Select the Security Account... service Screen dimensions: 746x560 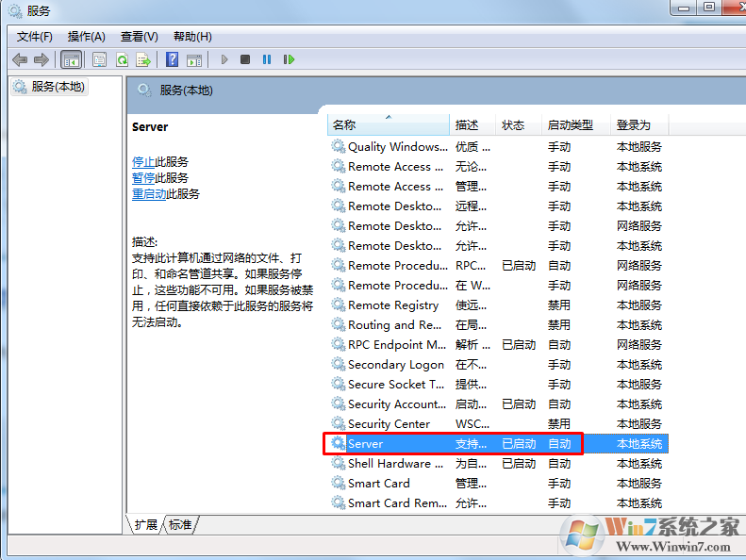click(397, 404)
